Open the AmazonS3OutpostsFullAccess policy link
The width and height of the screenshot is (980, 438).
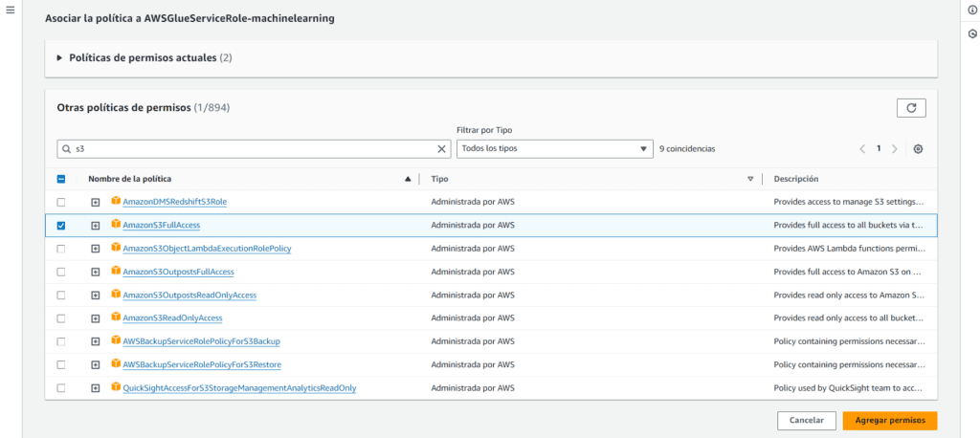[179, 272]
